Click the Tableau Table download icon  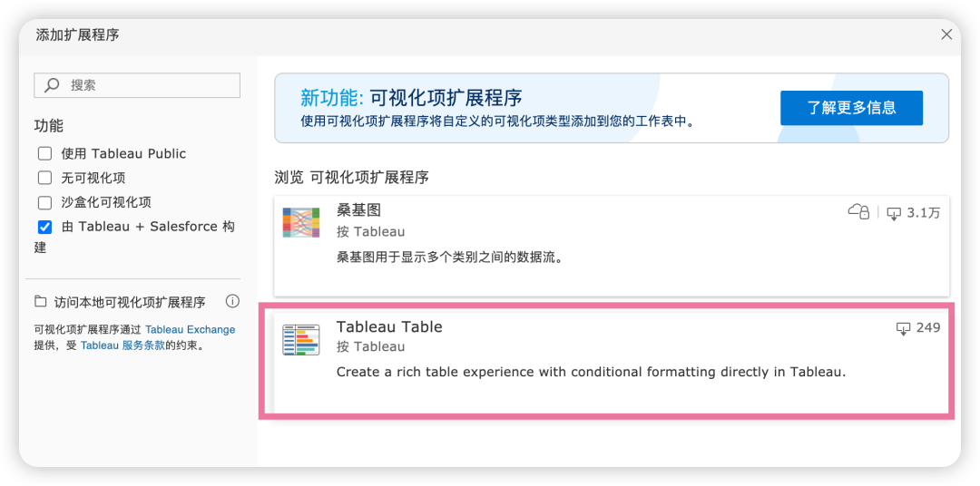click(903, 328)
